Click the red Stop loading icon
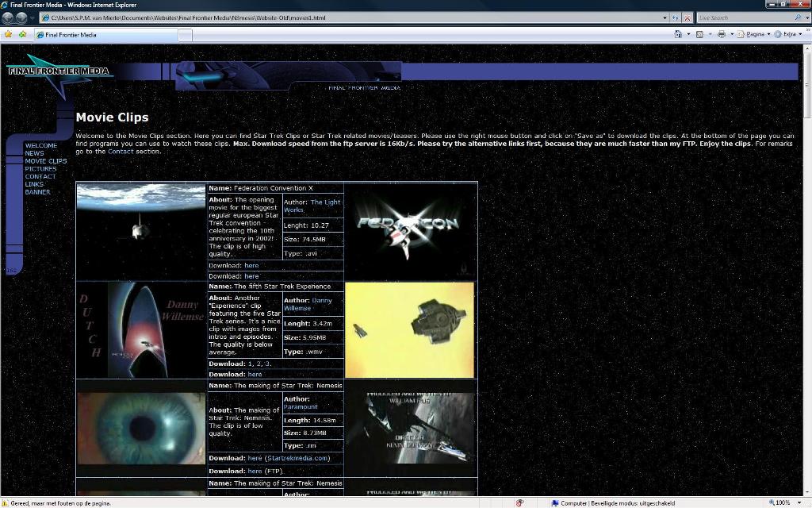This screenshot has height=508, width=812. click(x=688, y=17)
